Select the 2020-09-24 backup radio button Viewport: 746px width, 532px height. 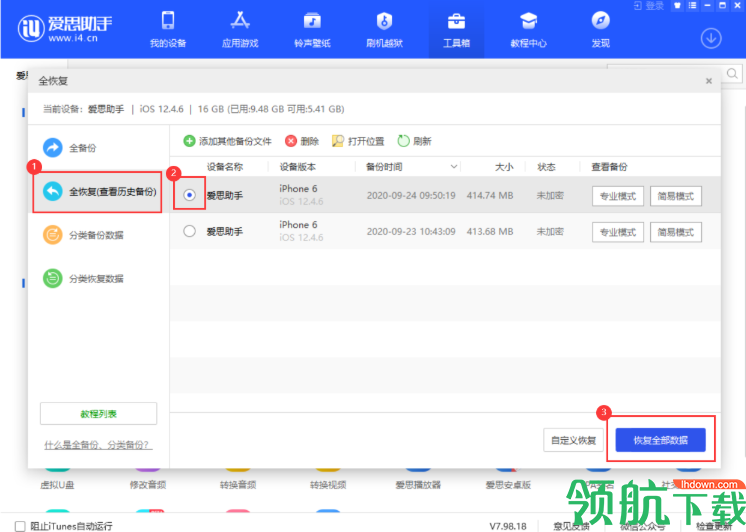tap(189, 195)
